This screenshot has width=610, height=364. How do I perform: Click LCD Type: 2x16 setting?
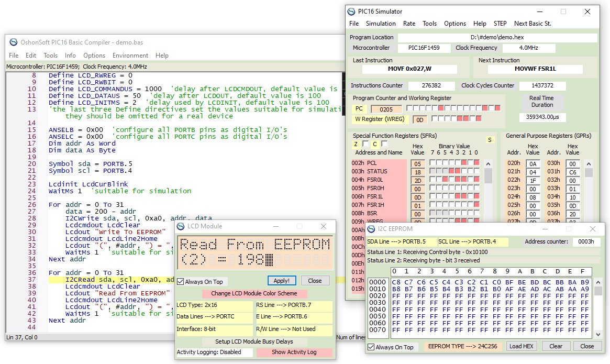coord(214,305)
